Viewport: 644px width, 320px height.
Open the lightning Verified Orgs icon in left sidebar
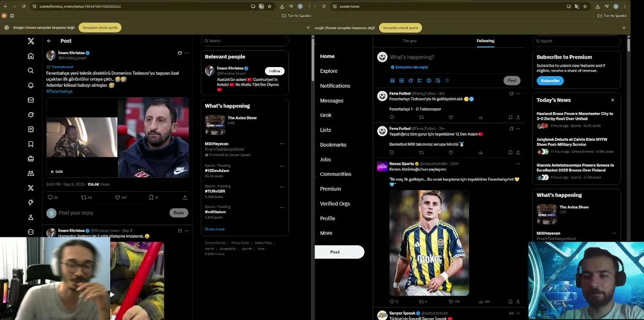31,203
